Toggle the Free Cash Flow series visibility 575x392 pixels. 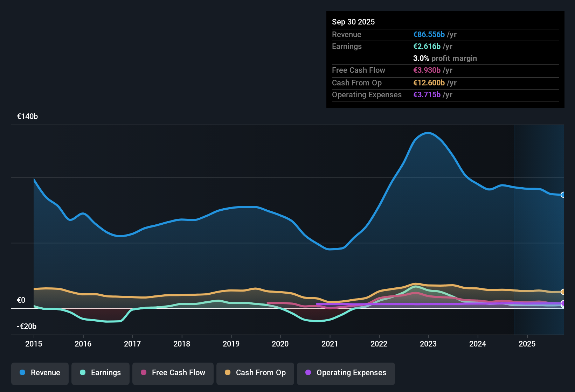pyautogui.click(x=173, y=373)
